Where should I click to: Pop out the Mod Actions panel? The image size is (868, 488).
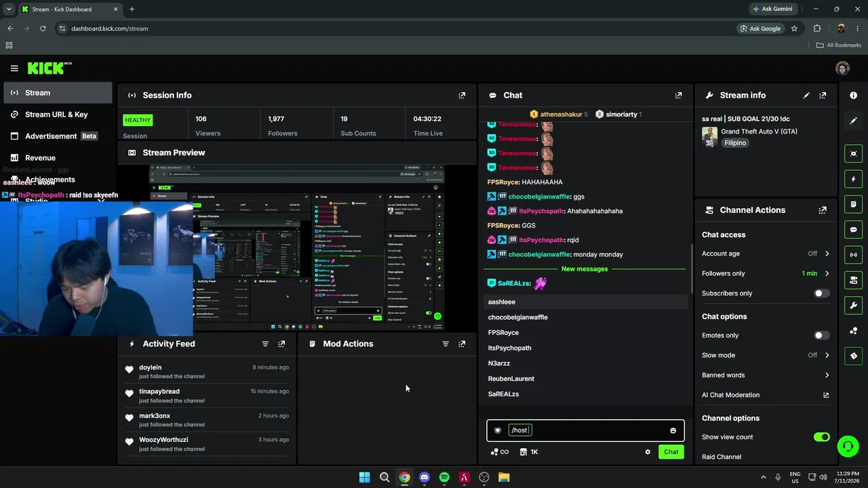[x=462, y=344]
